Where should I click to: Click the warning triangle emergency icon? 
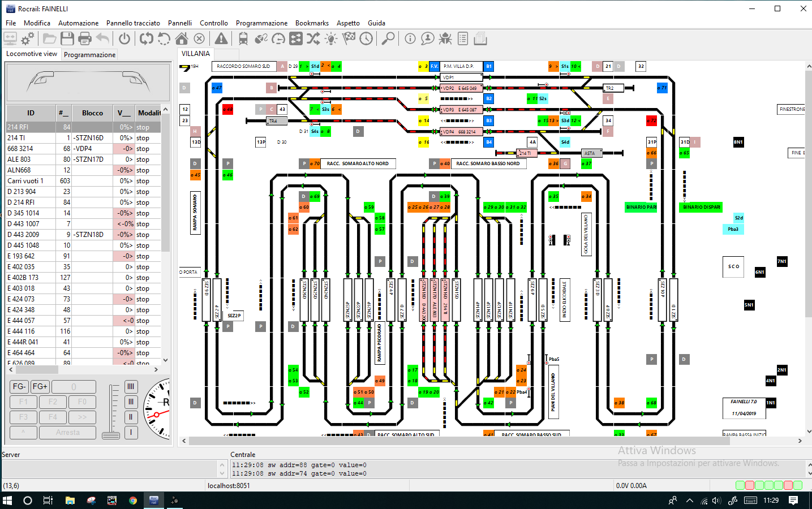tap(221, 38)
